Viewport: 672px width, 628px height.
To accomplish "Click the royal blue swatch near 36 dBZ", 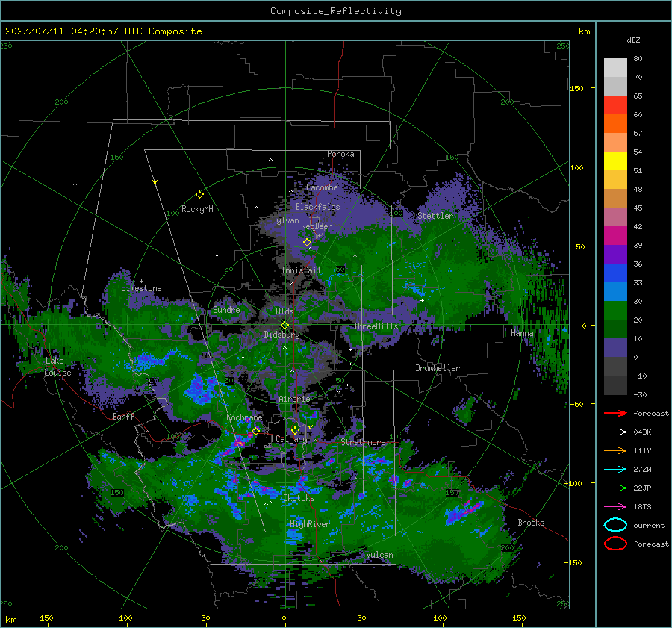I will point(615,273).
